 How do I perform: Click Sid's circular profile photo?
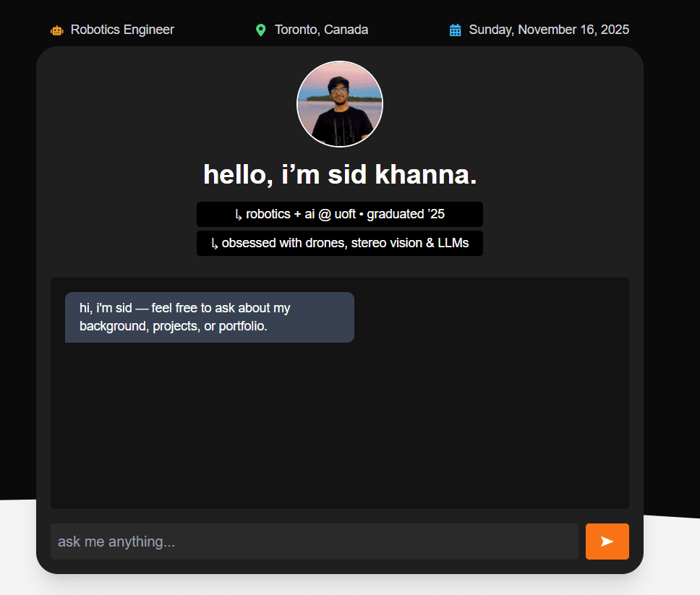340,104
